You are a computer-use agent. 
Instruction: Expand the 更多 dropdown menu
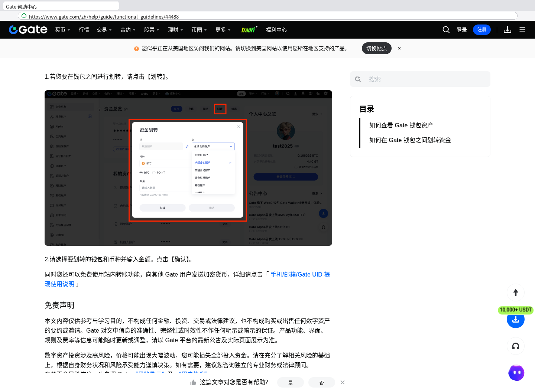tap(223, 30)
